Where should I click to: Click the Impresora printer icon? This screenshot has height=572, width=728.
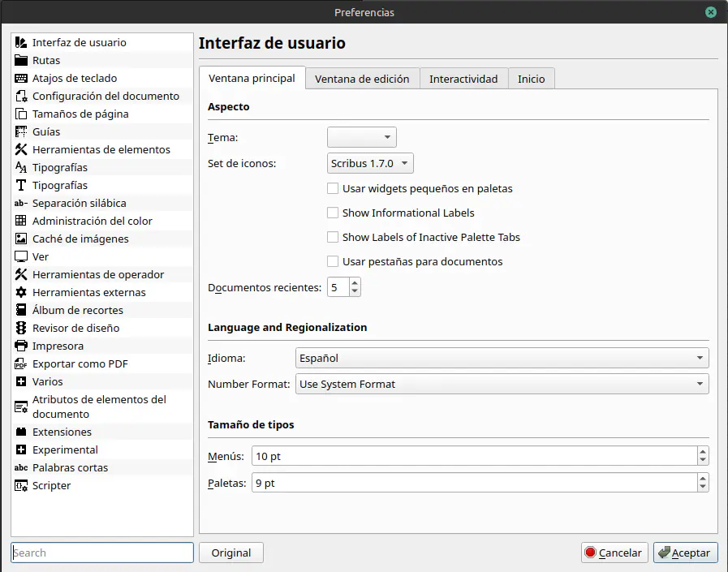pyautogui.click(x=21, y=346)
